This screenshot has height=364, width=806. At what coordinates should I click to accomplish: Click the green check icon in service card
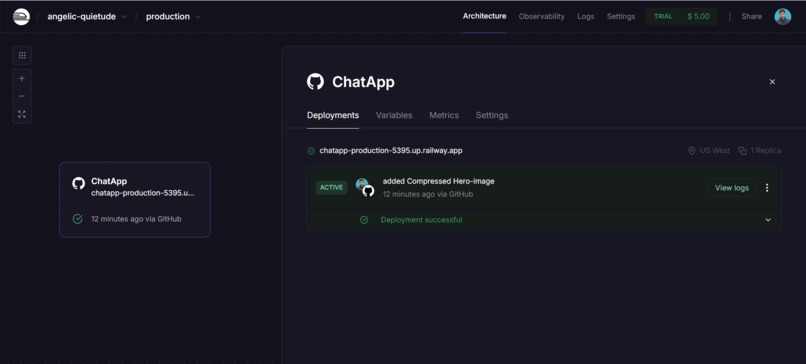[x=78, y=219]
